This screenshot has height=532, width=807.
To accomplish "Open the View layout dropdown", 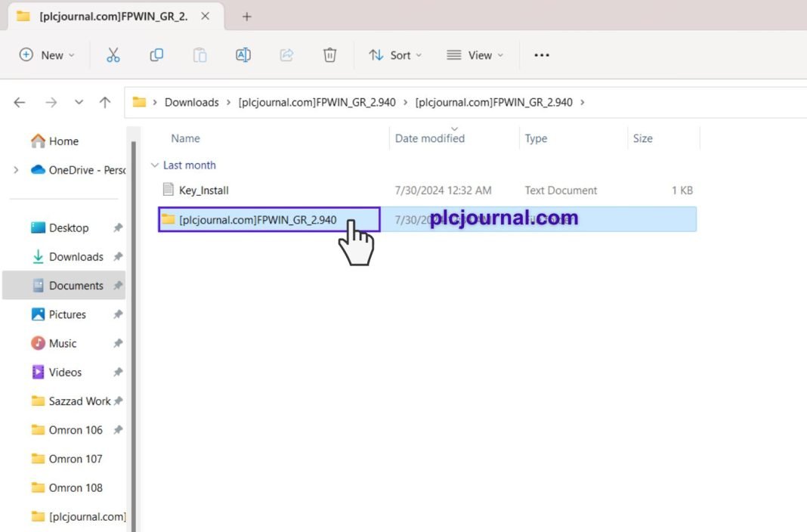I will tap(475, 54).
